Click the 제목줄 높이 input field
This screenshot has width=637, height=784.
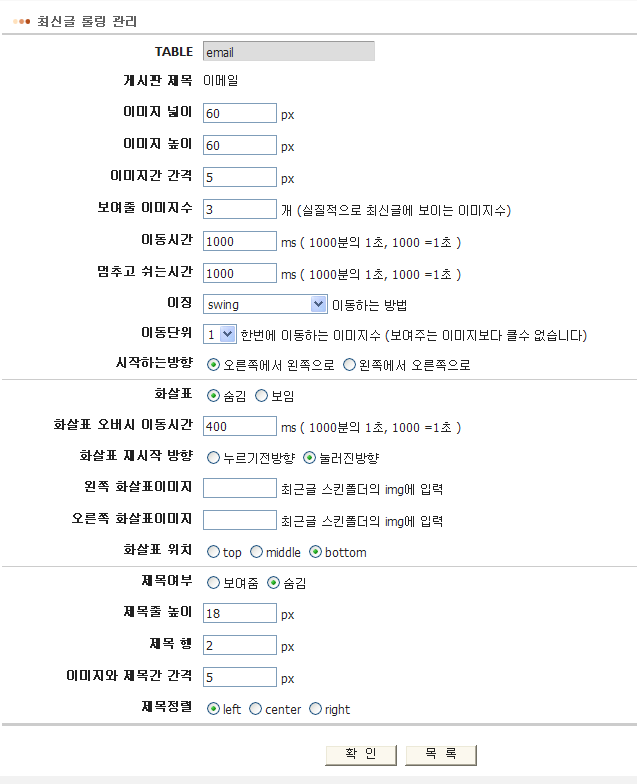click(239, 613)
